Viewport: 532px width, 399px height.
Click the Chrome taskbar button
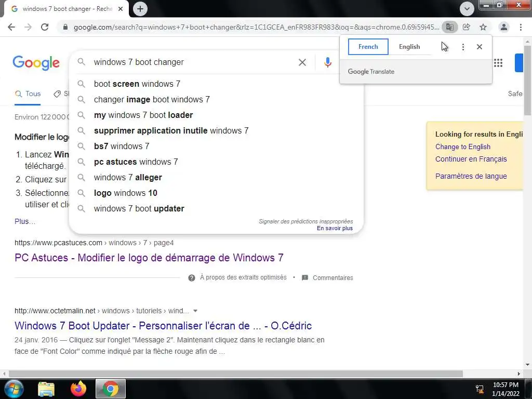click(x=111, y=389)
